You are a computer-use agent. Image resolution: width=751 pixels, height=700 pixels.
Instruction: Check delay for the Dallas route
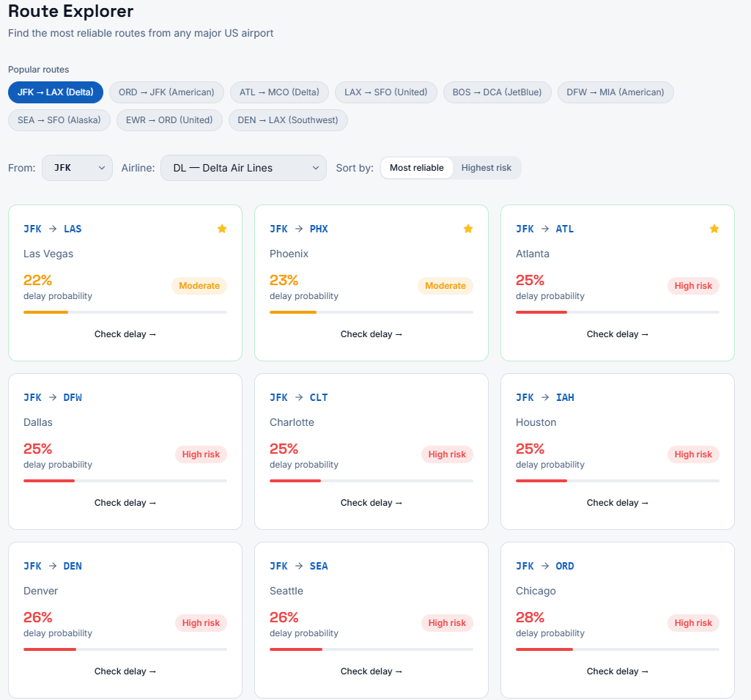point(125,503)
